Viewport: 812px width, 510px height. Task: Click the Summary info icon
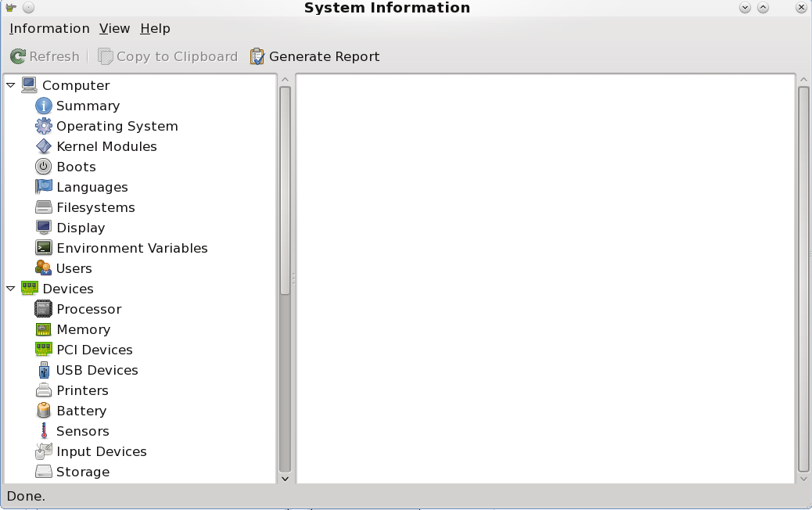[x=44, y=106]
